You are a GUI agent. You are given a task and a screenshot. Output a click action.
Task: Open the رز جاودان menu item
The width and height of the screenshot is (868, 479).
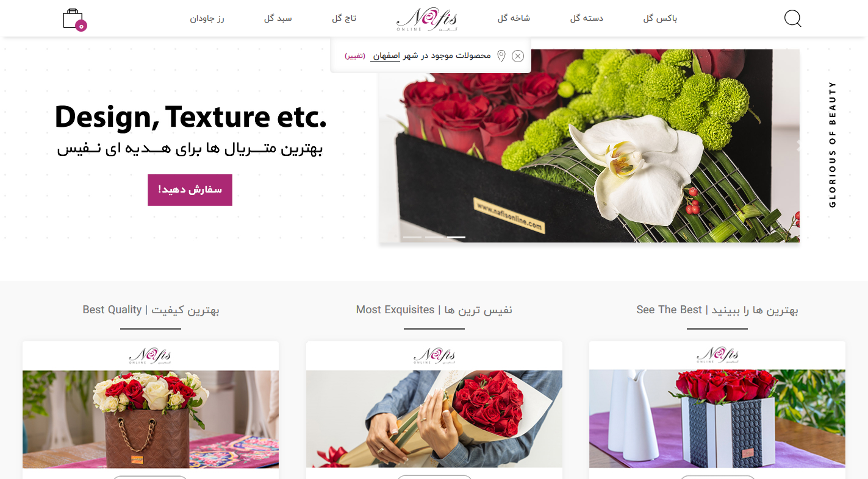tap(207, 18)
